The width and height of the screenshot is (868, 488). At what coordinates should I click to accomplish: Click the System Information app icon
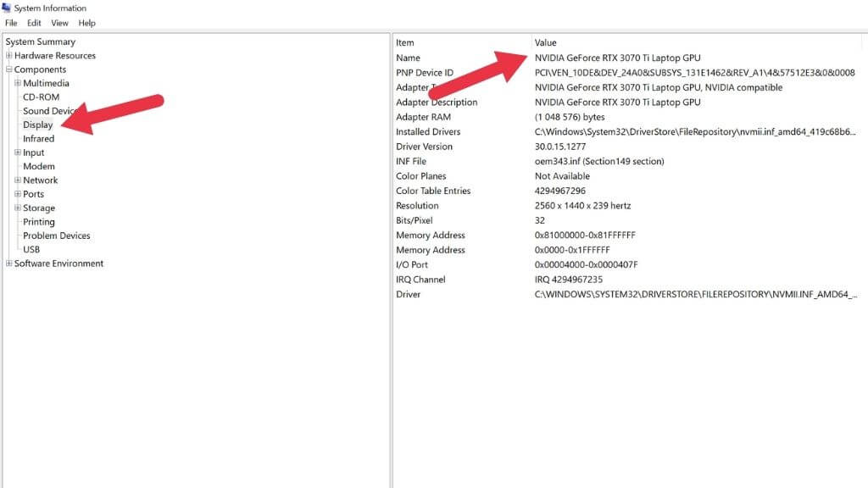[7, 8]
